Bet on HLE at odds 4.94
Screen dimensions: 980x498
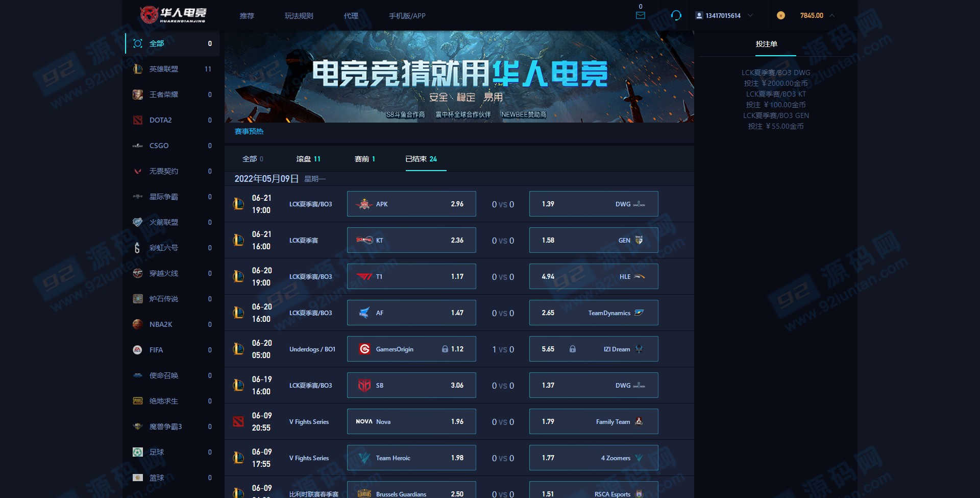point(594,276)
